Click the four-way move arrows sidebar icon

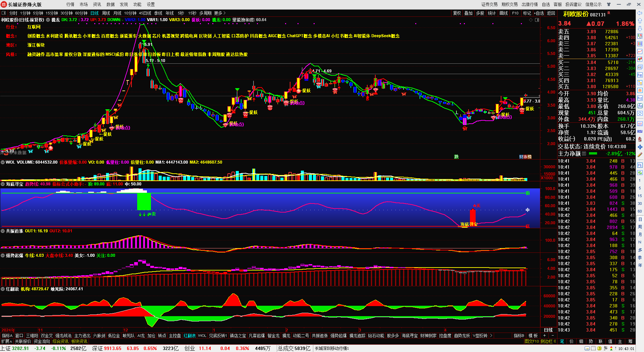coord(640,147)
